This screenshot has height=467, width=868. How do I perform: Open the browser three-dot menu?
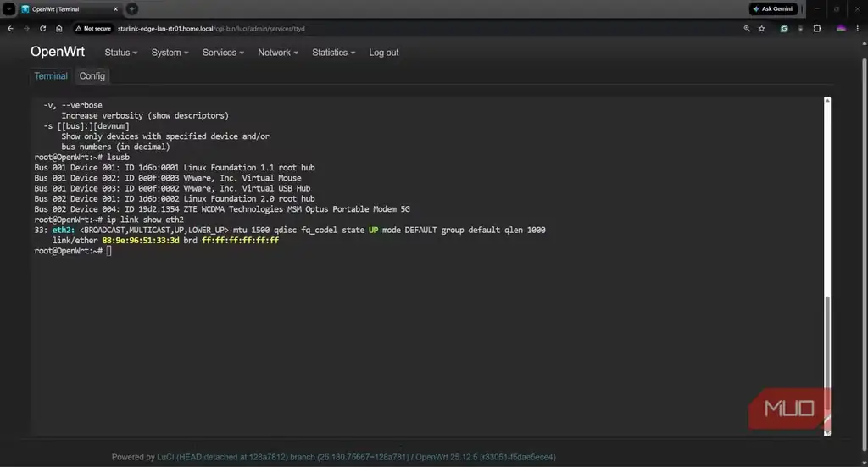click(858, 28)
